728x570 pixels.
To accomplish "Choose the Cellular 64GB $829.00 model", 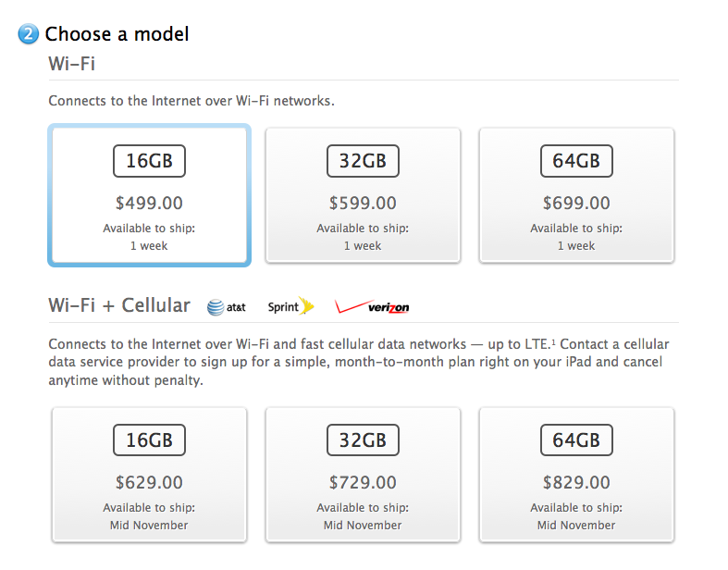I will coord(576,475).
